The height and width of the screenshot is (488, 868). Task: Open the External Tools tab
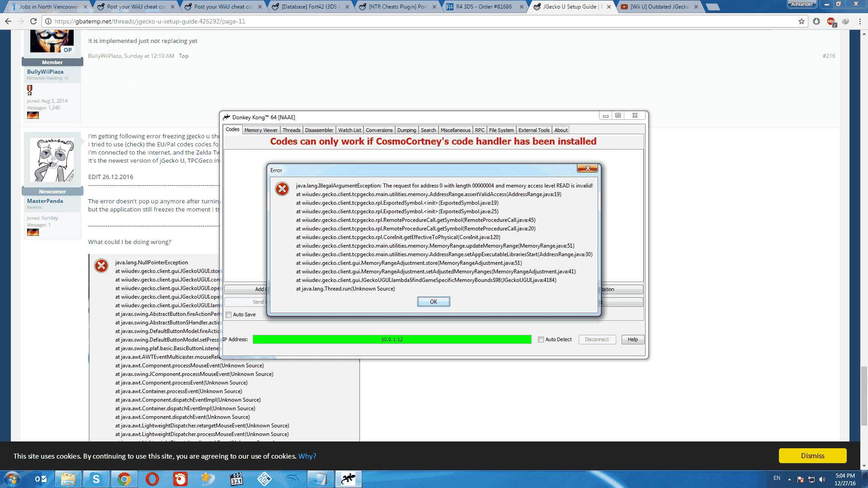[x=534, y=130]
